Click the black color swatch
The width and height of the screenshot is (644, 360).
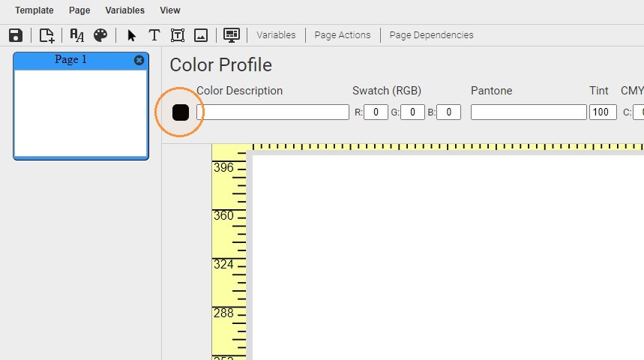(x=180, y=112)
